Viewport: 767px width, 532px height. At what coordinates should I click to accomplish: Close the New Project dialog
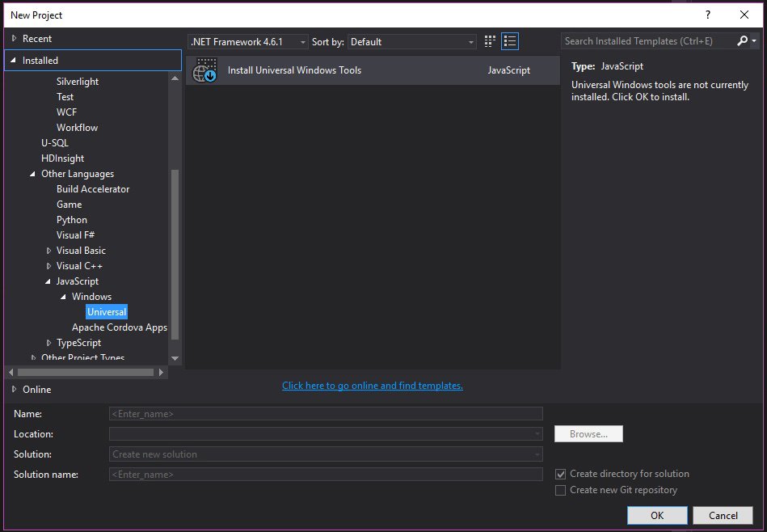point(744,15)
